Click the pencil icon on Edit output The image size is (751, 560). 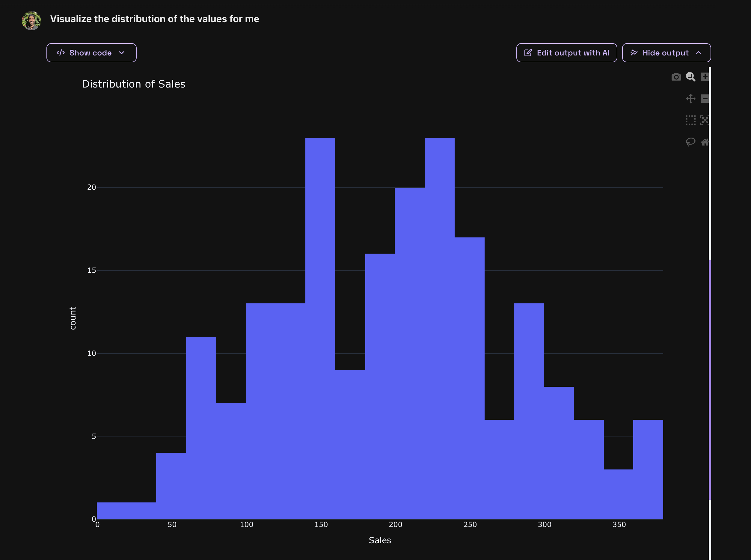(x=528, y=53)
